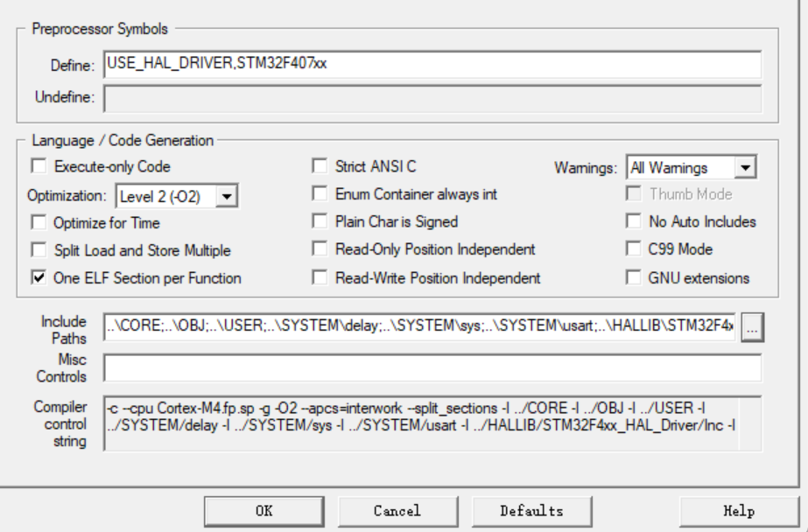Toggle Optimize for Time option

tap(38, 222)
